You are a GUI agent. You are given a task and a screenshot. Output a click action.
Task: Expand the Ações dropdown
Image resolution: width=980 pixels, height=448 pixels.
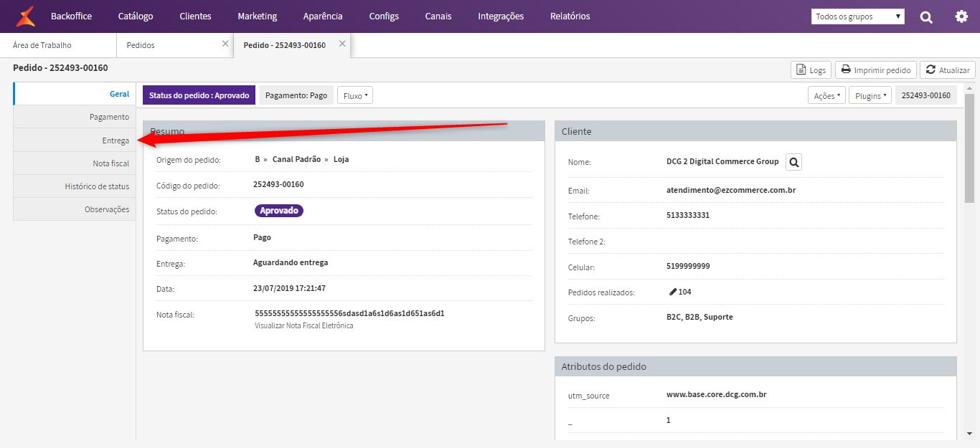point(826,95)
